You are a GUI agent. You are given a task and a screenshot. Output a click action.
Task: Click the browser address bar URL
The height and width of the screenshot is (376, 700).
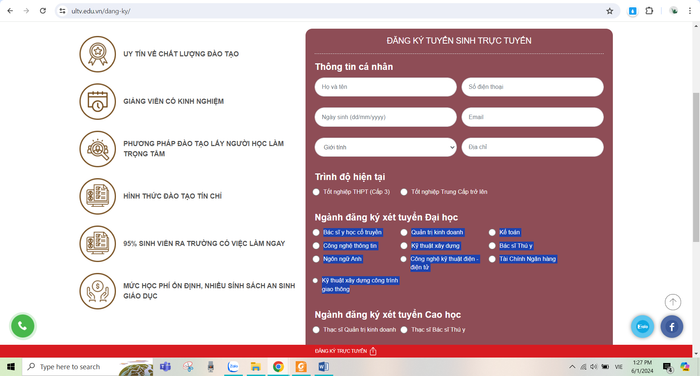click(101, 11)
